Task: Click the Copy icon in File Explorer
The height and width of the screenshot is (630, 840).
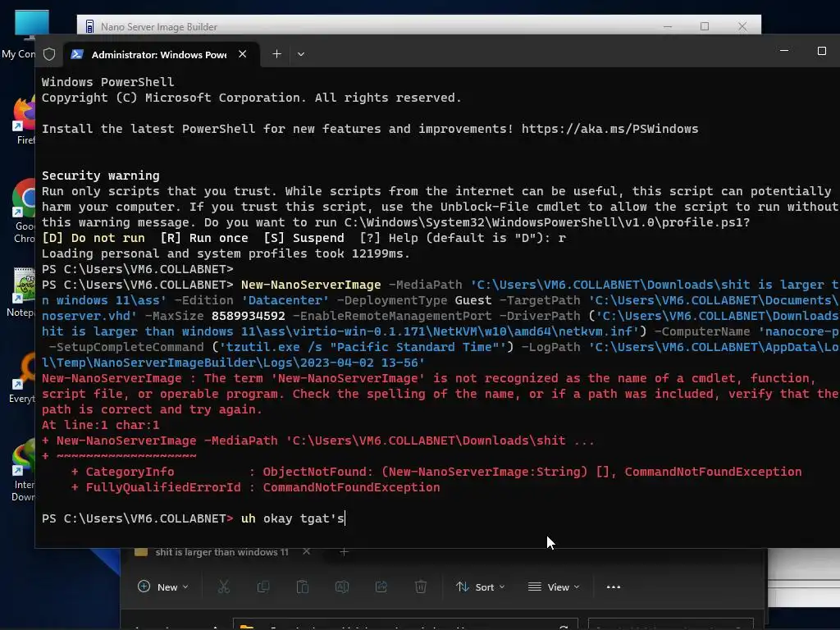Action: click(263, 587)
